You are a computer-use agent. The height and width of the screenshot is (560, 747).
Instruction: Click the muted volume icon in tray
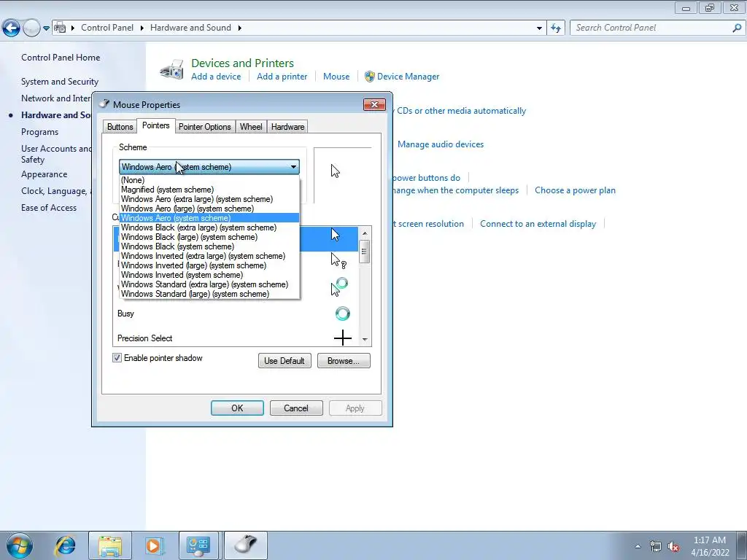pyautogui.click(x=673, y=547)
